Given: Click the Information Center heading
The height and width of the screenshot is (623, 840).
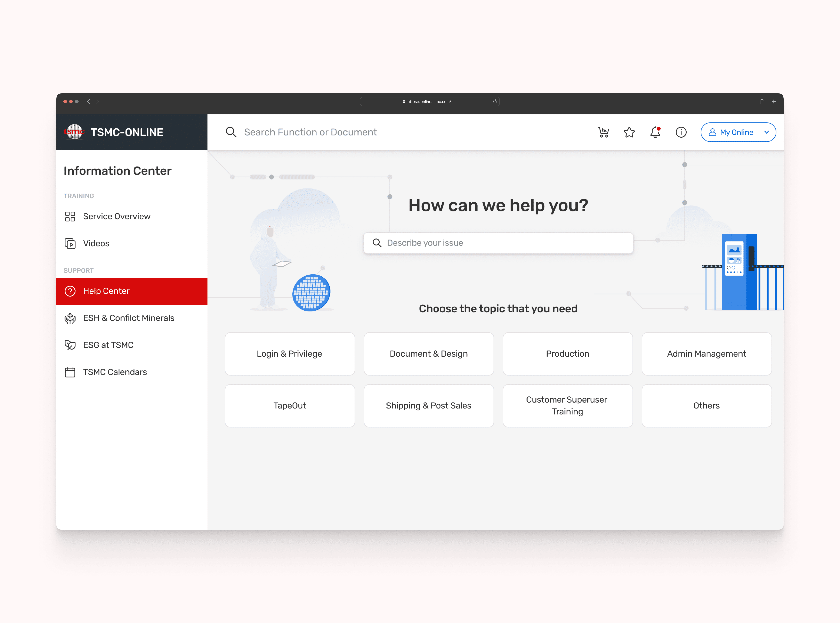Looking at the screenshot, I should click(x=118, y=171).
